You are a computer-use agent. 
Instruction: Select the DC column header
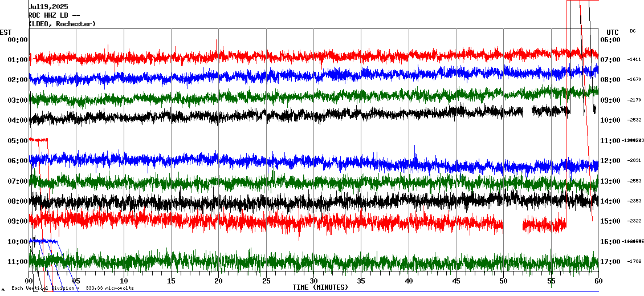click(x=633, y=31)
